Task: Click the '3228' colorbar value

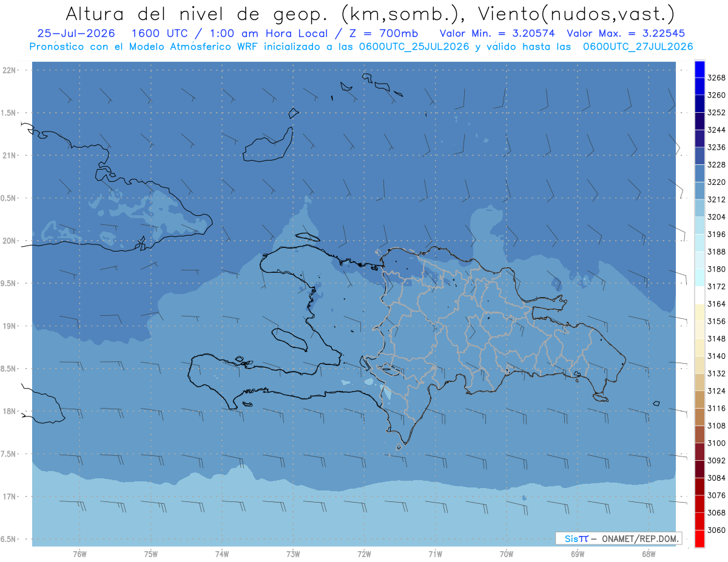Action: tap(716, 165)
